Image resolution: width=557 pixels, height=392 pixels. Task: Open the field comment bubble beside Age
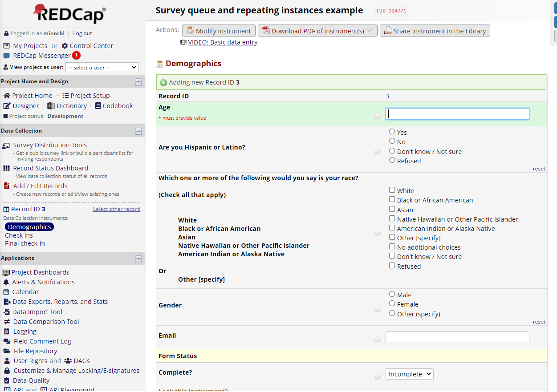[x=378, y=117]
